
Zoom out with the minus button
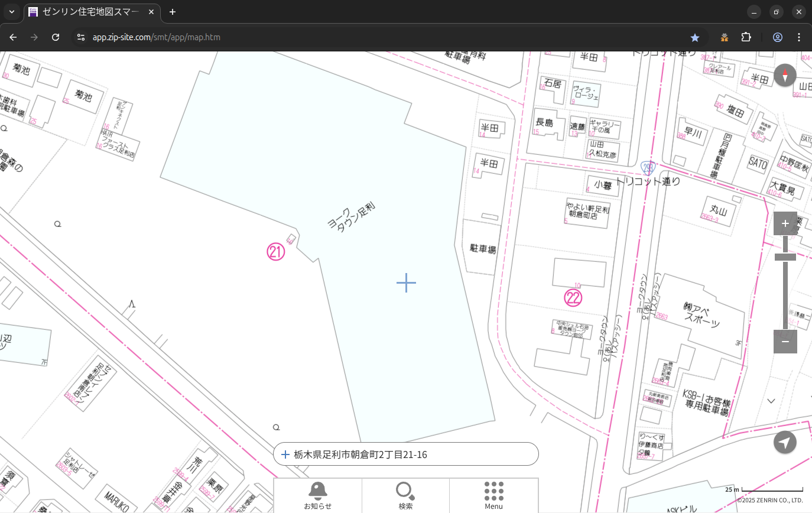coord(785,342)
